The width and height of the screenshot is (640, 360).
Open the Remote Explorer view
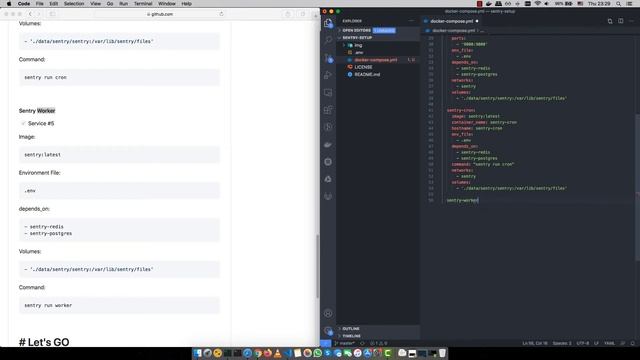[x=328, y=93]
